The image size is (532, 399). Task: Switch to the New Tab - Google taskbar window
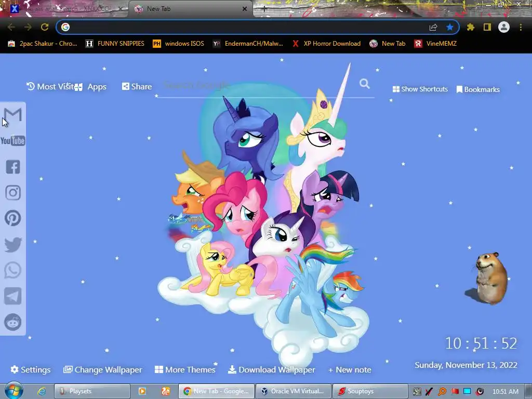(216, 391)
